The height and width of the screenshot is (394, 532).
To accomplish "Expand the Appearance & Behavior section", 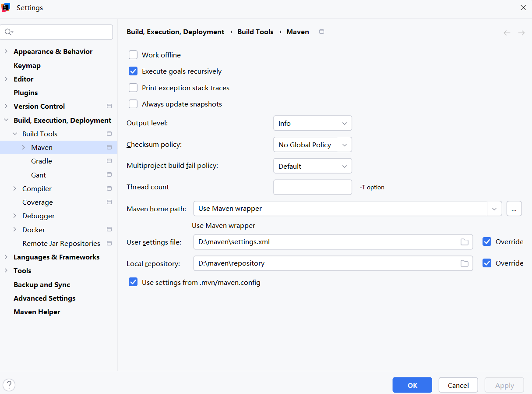I will pos(6,51).
